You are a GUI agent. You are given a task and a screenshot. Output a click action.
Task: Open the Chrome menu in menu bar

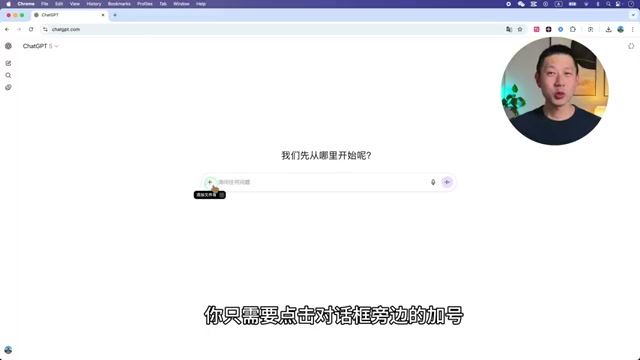(26, 4)
